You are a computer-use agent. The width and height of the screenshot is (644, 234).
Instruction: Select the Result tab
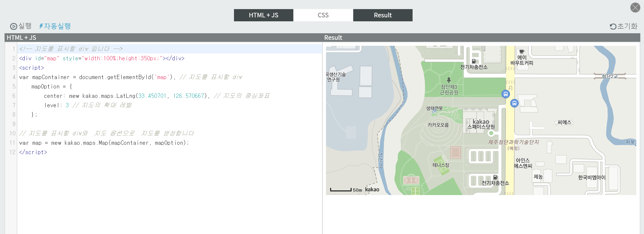click(x=383, y=15)
